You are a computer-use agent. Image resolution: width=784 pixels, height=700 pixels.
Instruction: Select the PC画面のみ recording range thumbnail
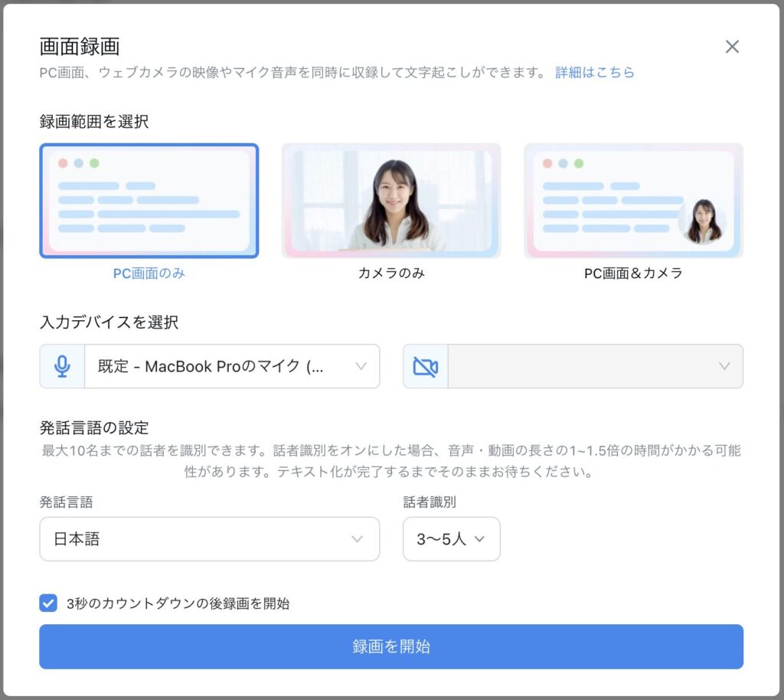point(149,201)
